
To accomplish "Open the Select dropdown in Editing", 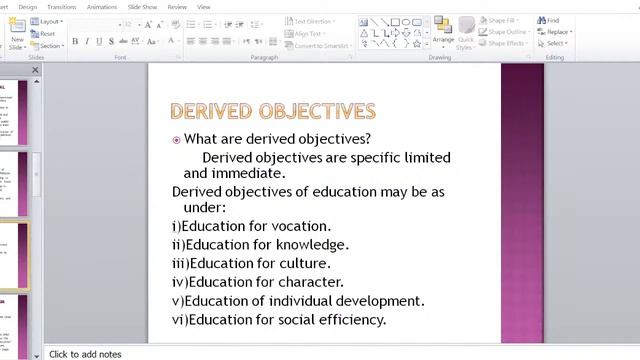I will tap(553, 43).
